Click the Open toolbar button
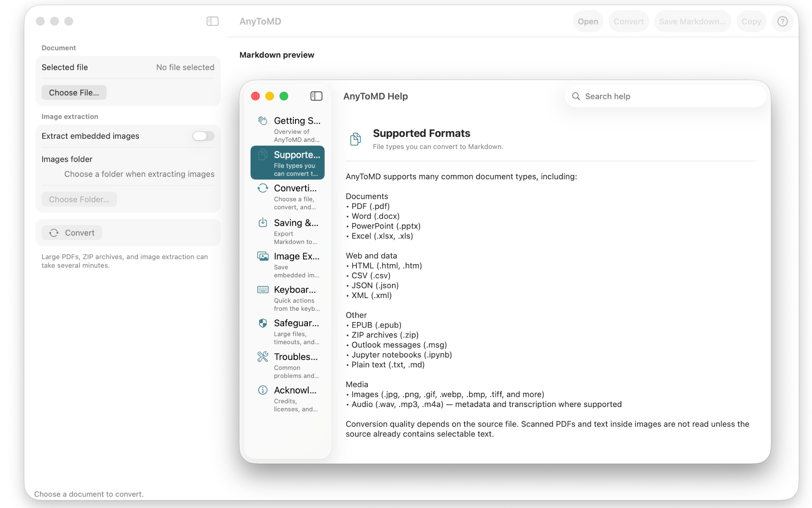 pyautogui.click(x=587, y=22)
